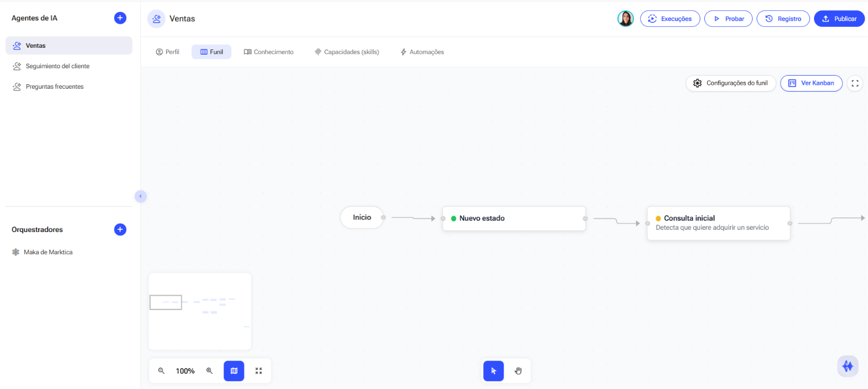Open the Registro history

(x=783, y=19)
